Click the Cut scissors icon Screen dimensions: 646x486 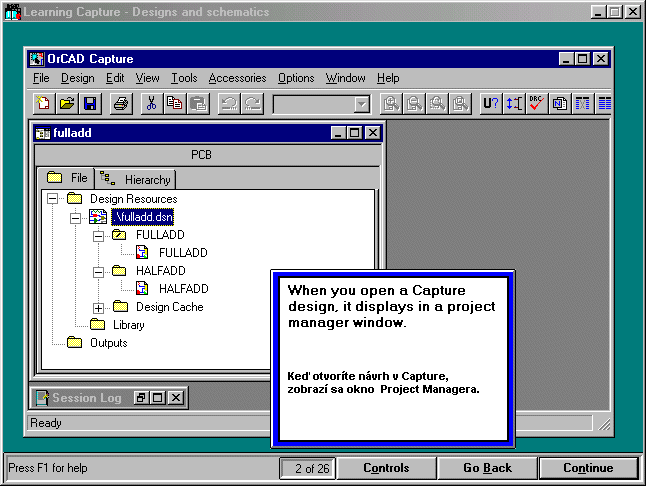coord(151,103)
